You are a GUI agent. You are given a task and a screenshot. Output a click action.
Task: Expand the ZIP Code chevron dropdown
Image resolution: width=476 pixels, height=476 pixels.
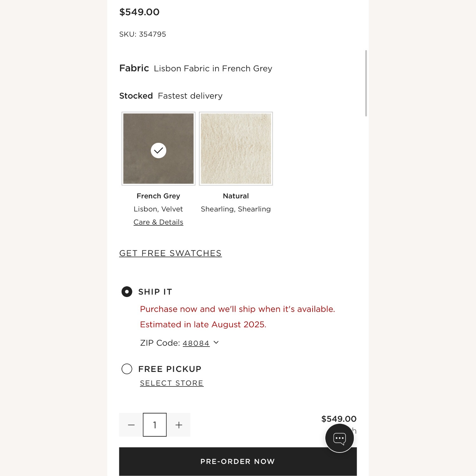pyautogui.click(x=216, y=342)
